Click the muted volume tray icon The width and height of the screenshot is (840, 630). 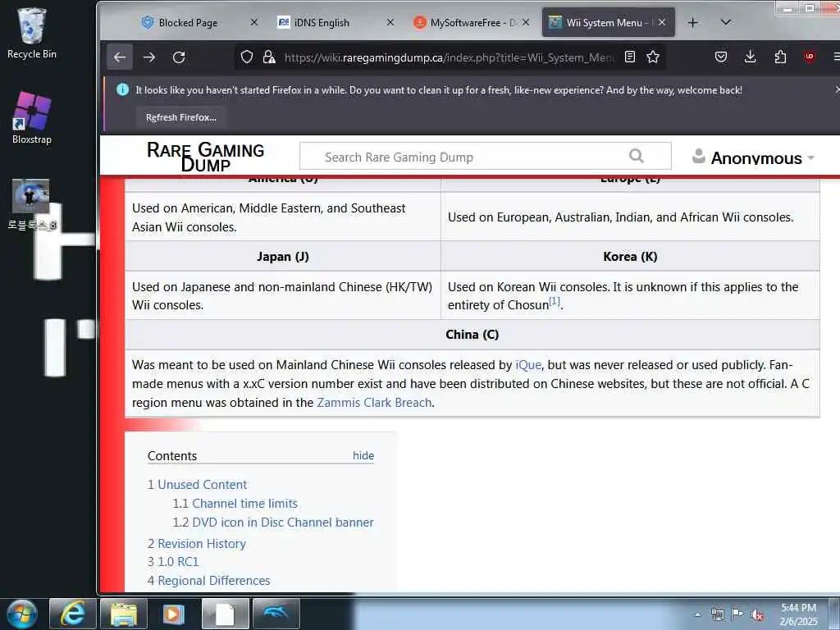pyautogui.click(x=757, y=614)
